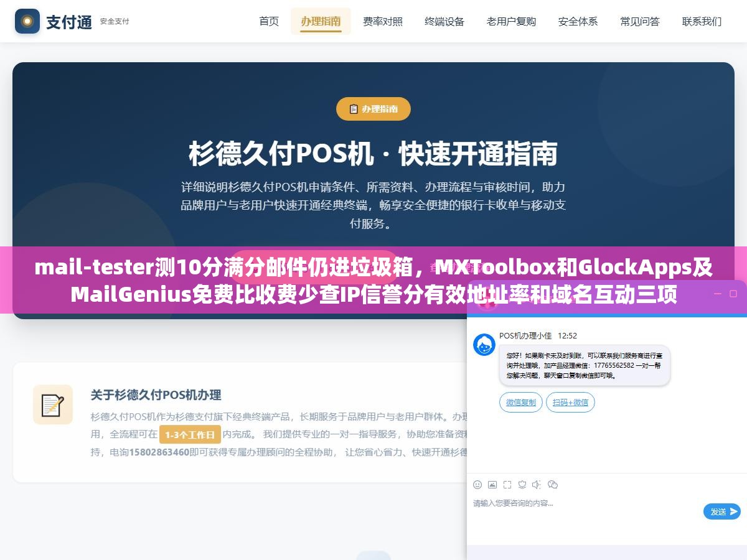Click the 扫码+微信 button in chat

(x=571, y=403)
